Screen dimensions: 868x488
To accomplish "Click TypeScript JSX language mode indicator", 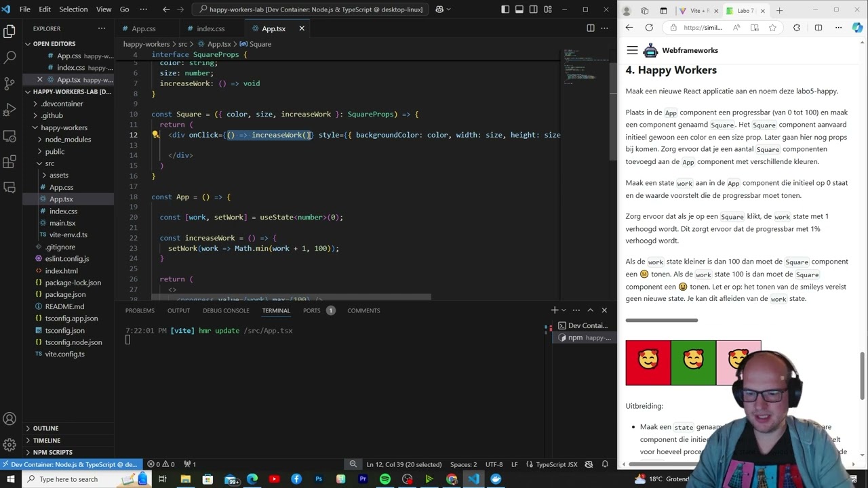I will (556, 464).
